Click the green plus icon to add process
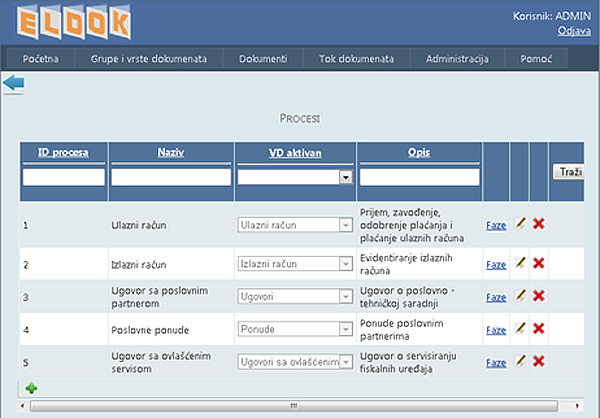 pos(31,387)
